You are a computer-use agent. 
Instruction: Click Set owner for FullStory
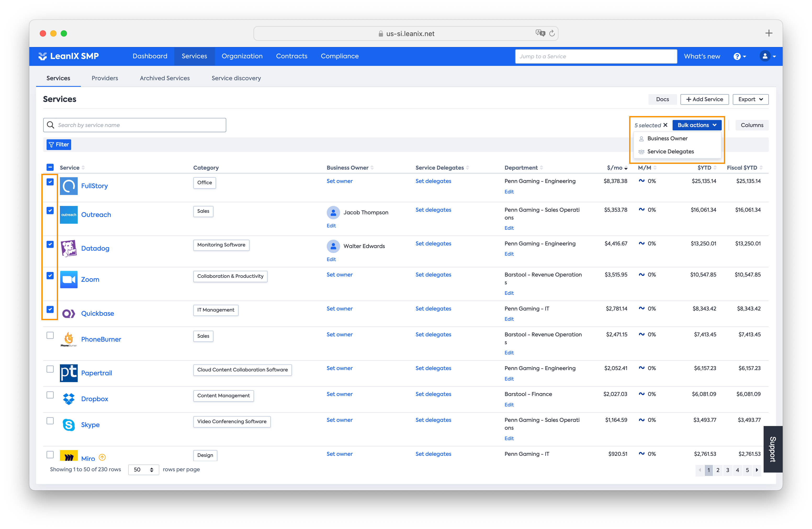[340, 181]
